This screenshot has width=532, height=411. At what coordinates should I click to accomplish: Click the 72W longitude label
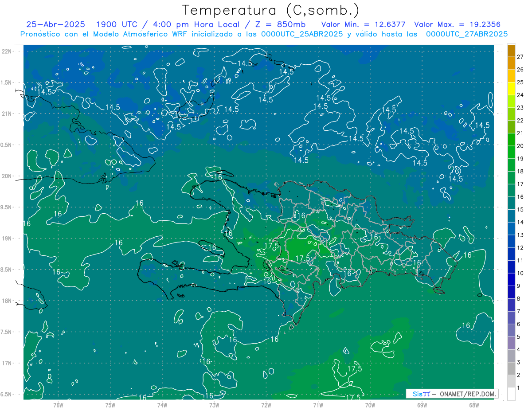coord(266,405)
